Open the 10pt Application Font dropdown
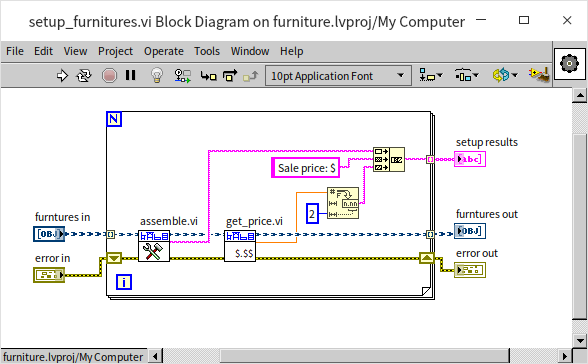The height and width of the screenshot is (364, 588). 338,76
